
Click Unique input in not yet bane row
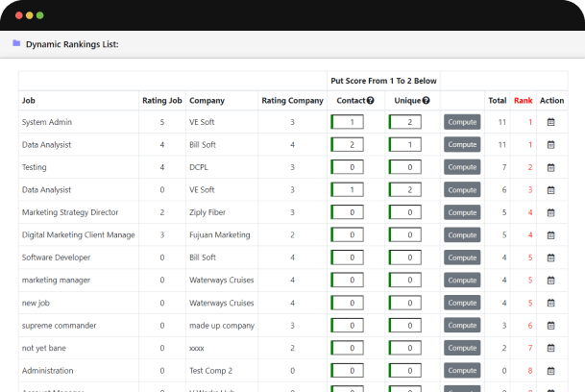click(x=410, y=348)
